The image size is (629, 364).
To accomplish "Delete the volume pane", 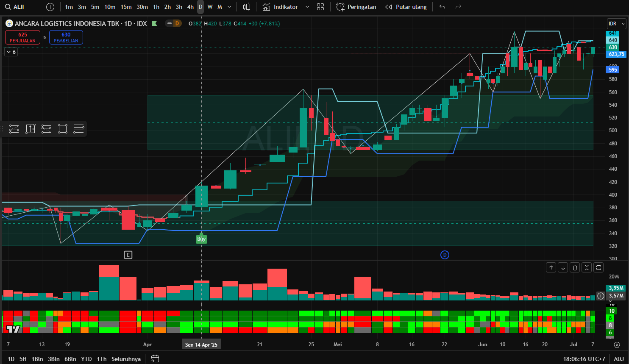I will [575, 267].
